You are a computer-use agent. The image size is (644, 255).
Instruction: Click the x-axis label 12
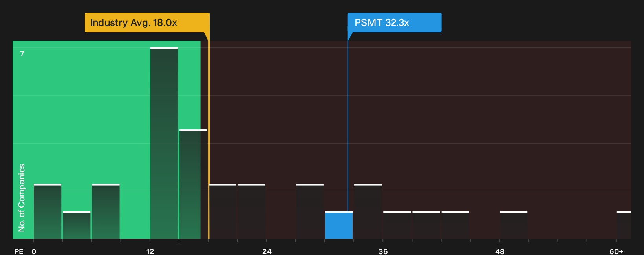tap(150, 251)
